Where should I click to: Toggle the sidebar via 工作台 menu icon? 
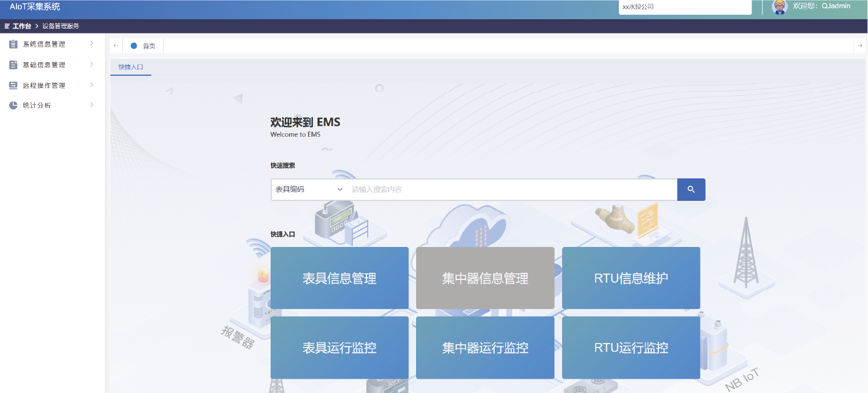pyautogui.click(x=7, y=26)
